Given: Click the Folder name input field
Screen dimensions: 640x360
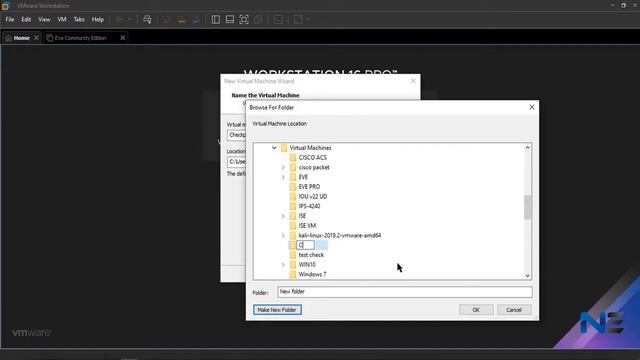Looking at the screenshot, I should [x=404, y=292].
